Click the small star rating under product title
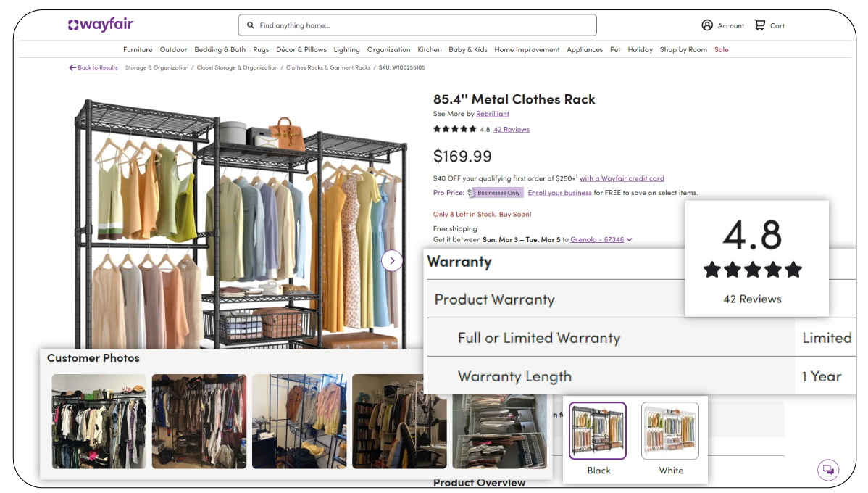 tap(454, 129)
